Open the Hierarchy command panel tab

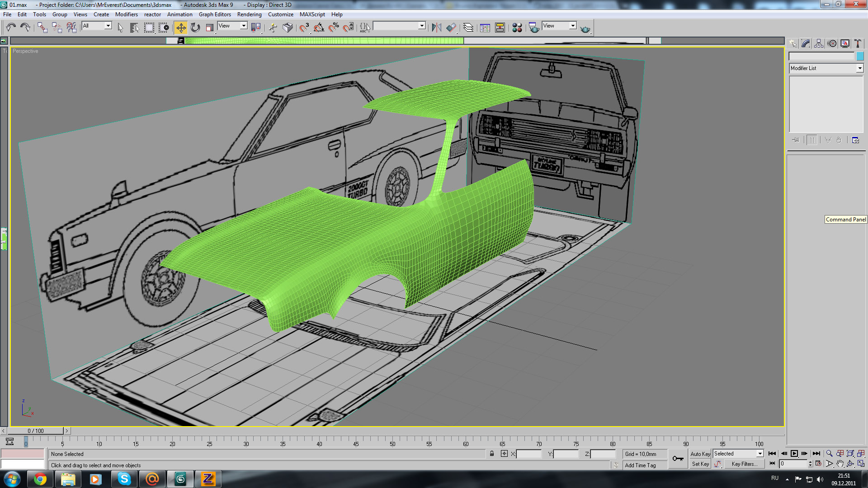[819, 43]
